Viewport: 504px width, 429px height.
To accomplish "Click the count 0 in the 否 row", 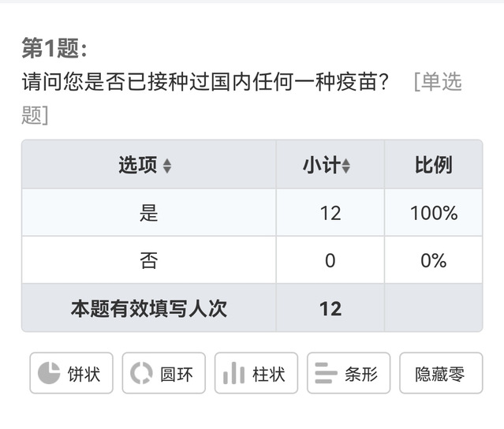I will point(330,260).
